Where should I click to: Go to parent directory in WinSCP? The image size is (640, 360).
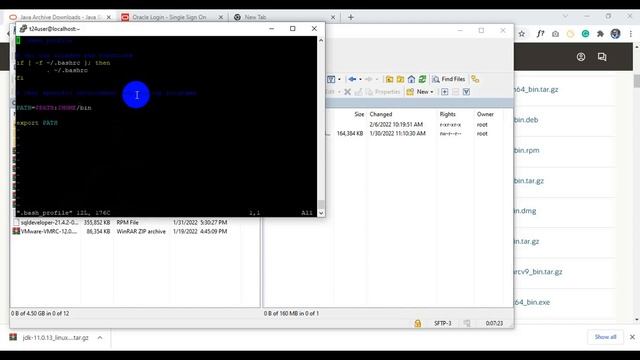[x=389, y=79]
